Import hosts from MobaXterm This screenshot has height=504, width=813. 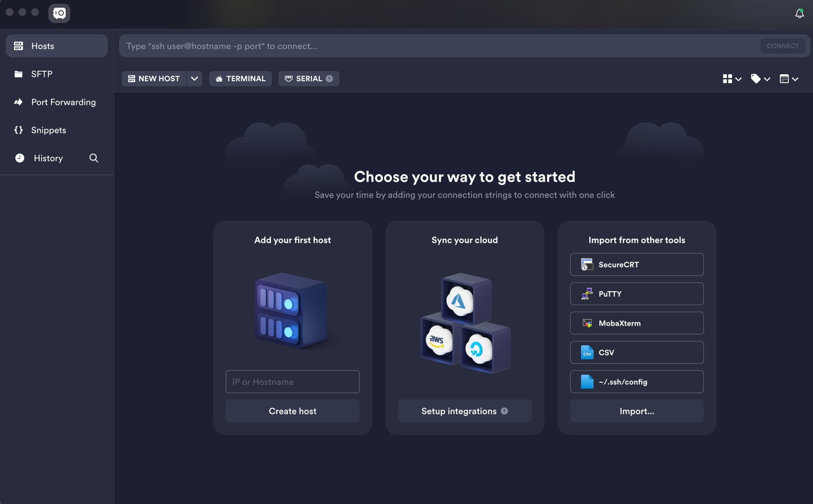[x=636, y=323]
